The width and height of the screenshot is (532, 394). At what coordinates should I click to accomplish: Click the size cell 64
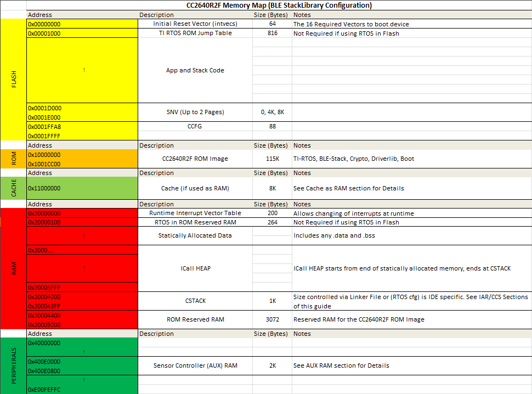273,24
